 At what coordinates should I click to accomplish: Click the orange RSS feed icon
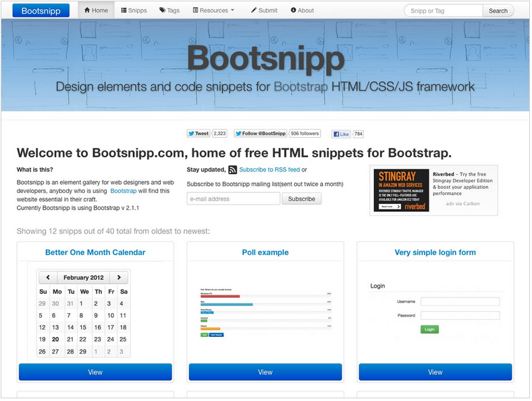point(232,169)
